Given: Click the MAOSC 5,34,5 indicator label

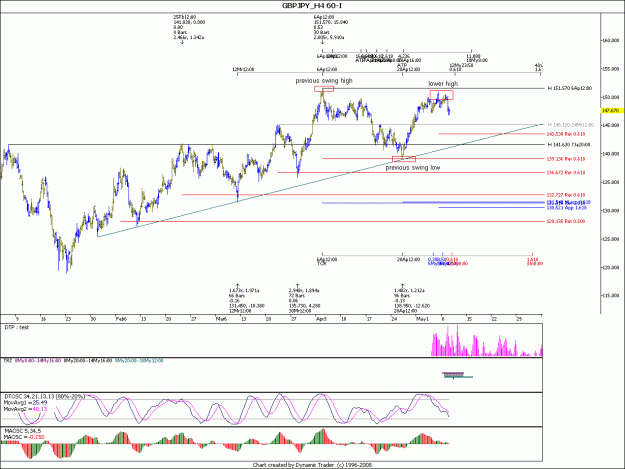Looking at the screenshot, I should click(22, 431).
